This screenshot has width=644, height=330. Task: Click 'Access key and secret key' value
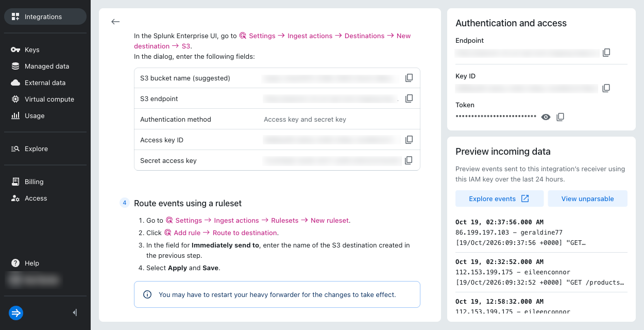click(x=305, y=119)
